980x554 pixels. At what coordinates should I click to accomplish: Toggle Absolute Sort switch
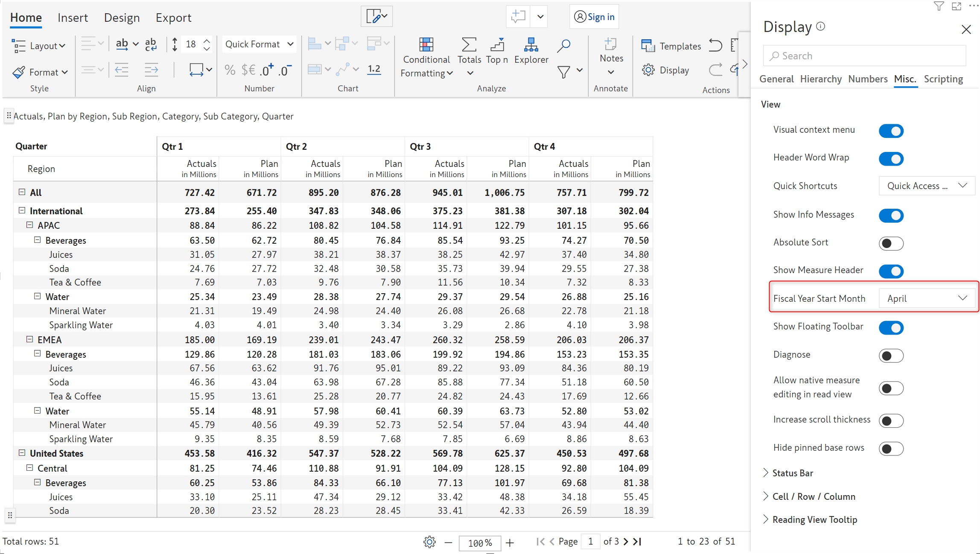[x=891, y=243]
